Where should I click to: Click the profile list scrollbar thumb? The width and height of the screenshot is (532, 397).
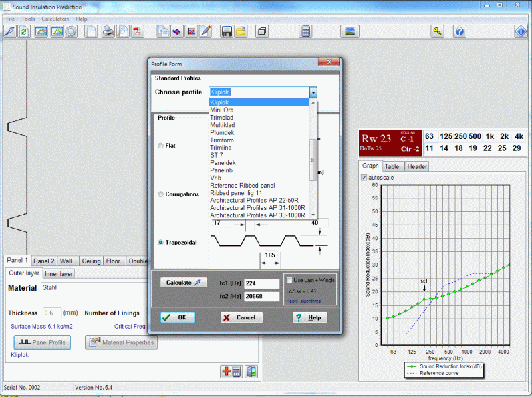point(313,160)
